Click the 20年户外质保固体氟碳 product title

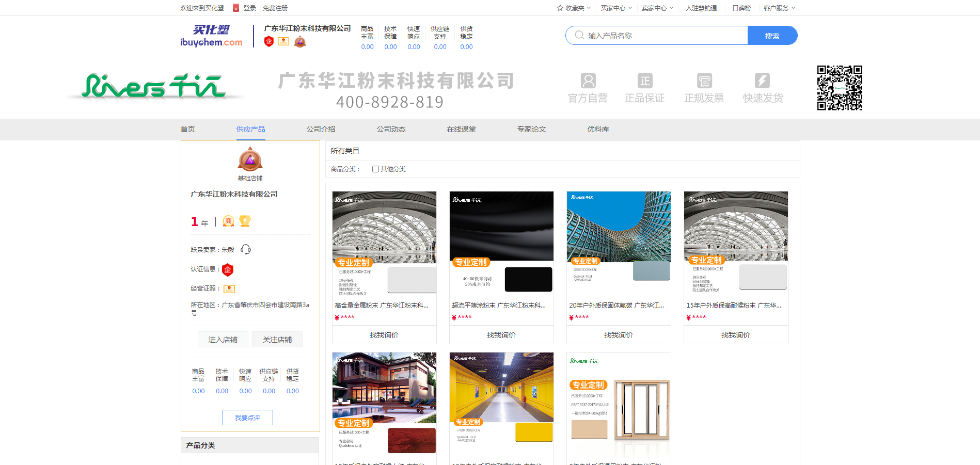coord(617,306)
